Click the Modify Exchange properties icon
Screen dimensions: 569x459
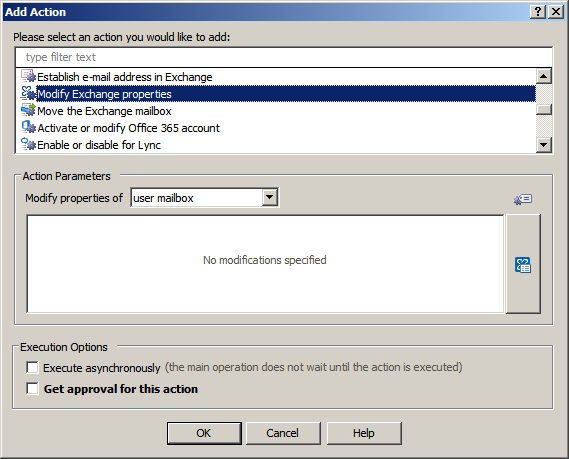click(x=28, y=94)
